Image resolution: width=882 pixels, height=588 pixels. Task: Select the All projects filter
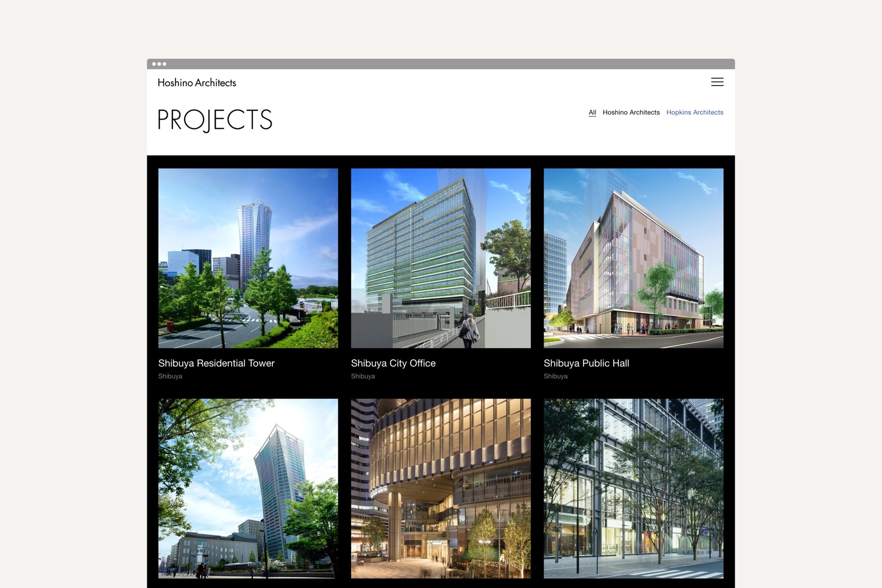592,112
